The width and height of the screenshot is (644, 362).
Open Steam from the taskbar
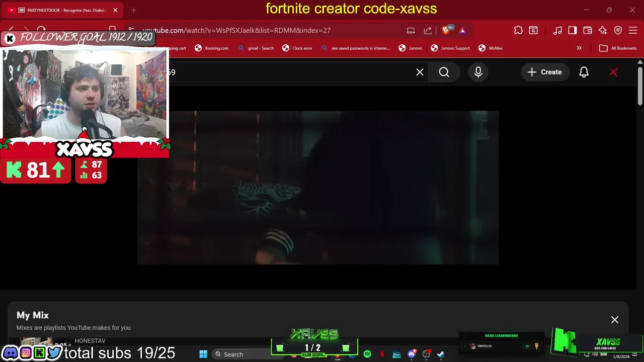441,354
